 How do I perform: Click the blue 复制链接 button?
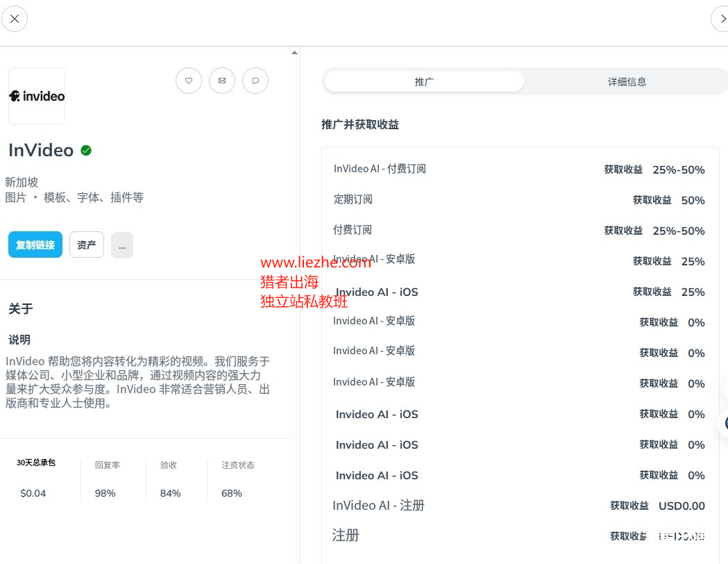tap(35, 244)
